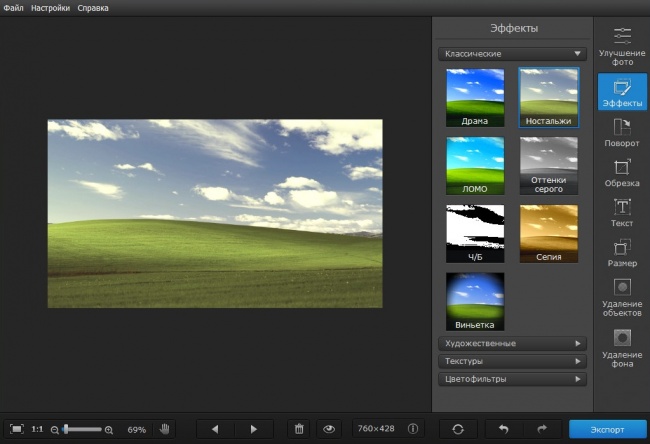Set zoom to 1:1 actual size

(37, 429)
